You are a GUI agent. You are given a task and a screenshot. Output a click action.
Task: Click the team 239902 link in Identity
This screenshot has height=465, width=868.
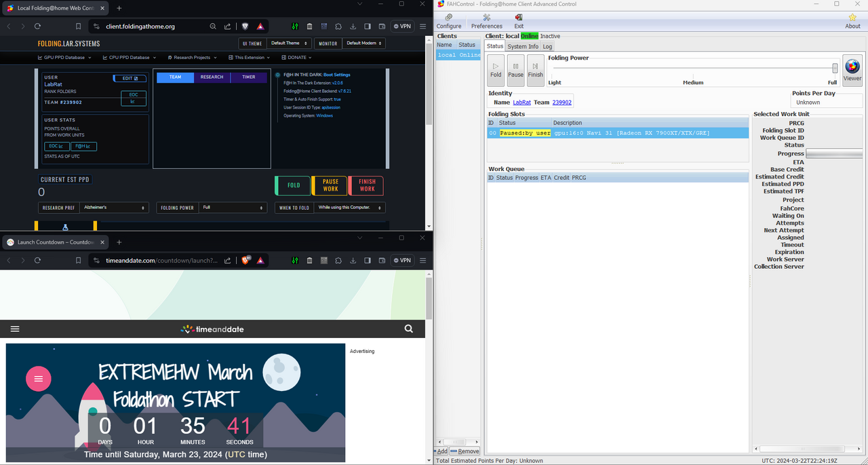click(x=561, y=103)
